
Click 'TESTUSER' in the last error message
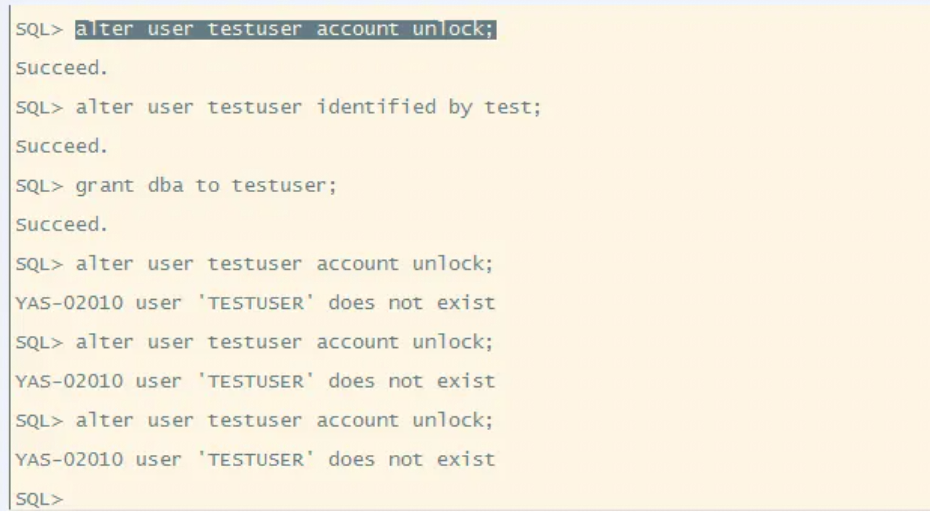[x=256, y=460]
